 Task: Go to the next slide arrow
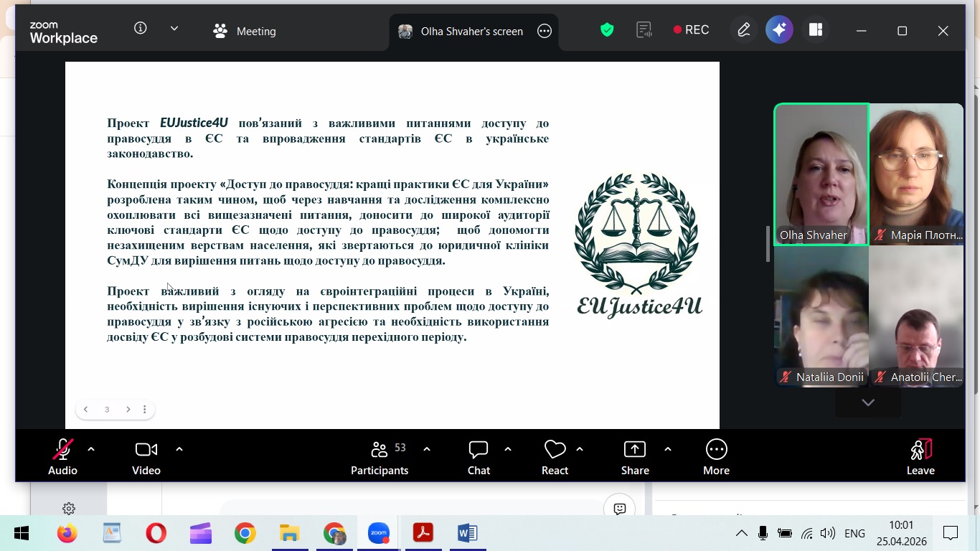point(128,410)
